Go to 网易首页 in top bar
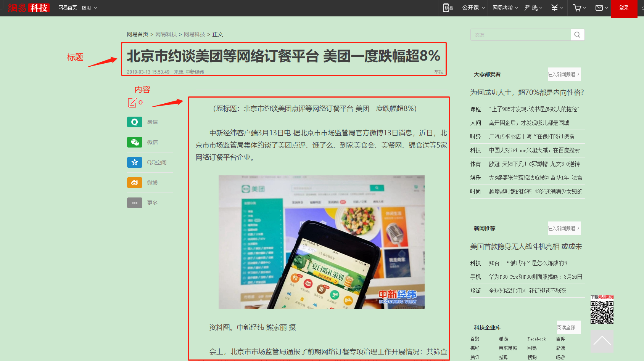This screenshot has height=361, width=644. [68, 8]
